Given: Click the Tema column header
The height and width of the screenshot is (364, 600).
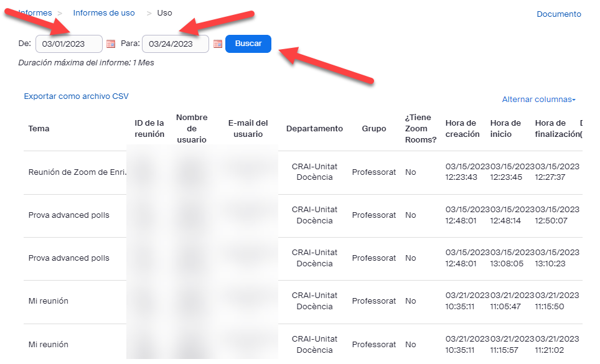Looking at the screenshot, I should (39, 129).
